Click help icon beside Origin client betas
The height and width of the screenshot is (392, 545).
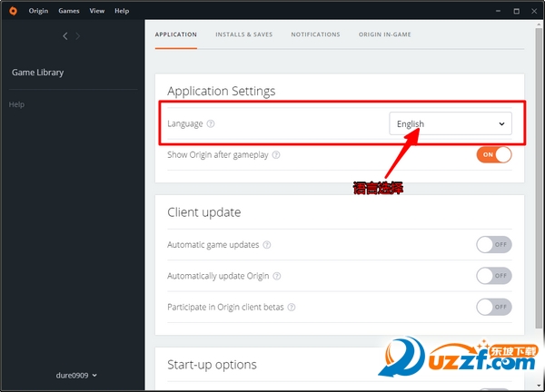[x=292, y=308]
